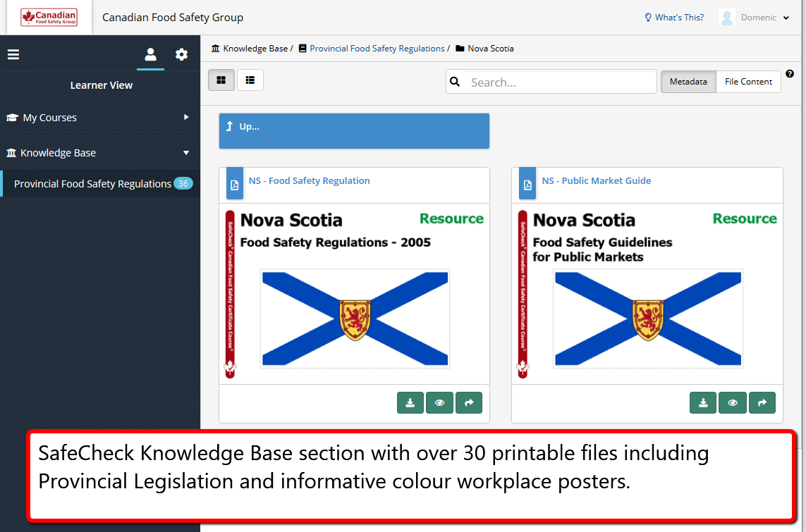Open Food Safety Guidelines for Public Markets thumbnail
The image size is (806, 532).
(x=647, y=294)
